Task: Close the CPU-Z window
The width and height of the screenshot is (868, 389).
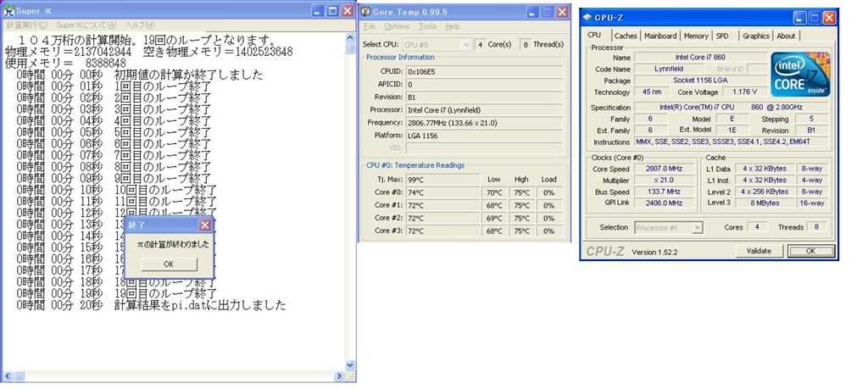Action: (x=829, y=18)
